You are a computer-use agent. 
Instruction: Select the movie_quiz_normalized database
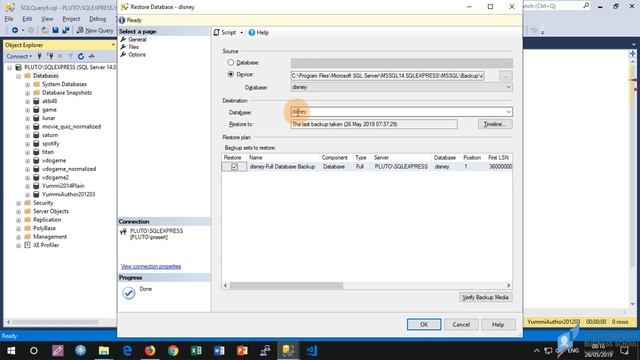pyautogui.click(x=71, y=127)
